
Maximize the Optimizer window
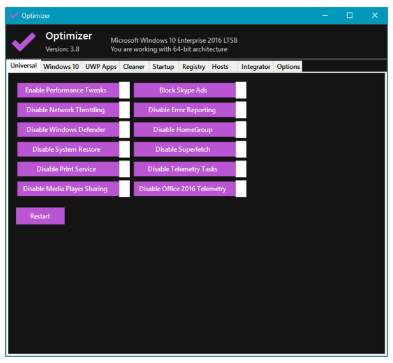pos(350,15)
